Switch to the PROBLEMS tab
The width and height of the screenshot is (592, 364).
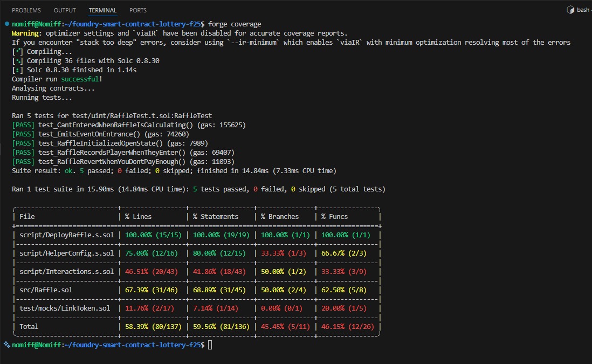click(26, 10)
